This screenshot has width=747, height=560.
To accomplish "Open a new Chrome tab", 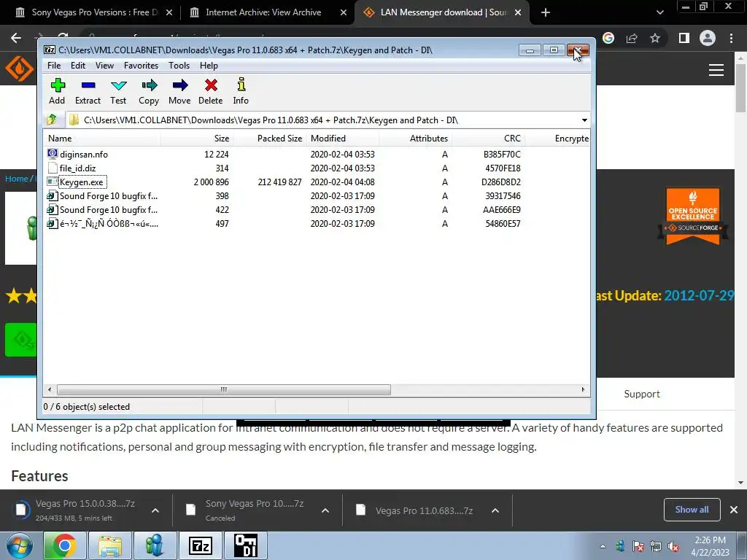I will [546, 12].
